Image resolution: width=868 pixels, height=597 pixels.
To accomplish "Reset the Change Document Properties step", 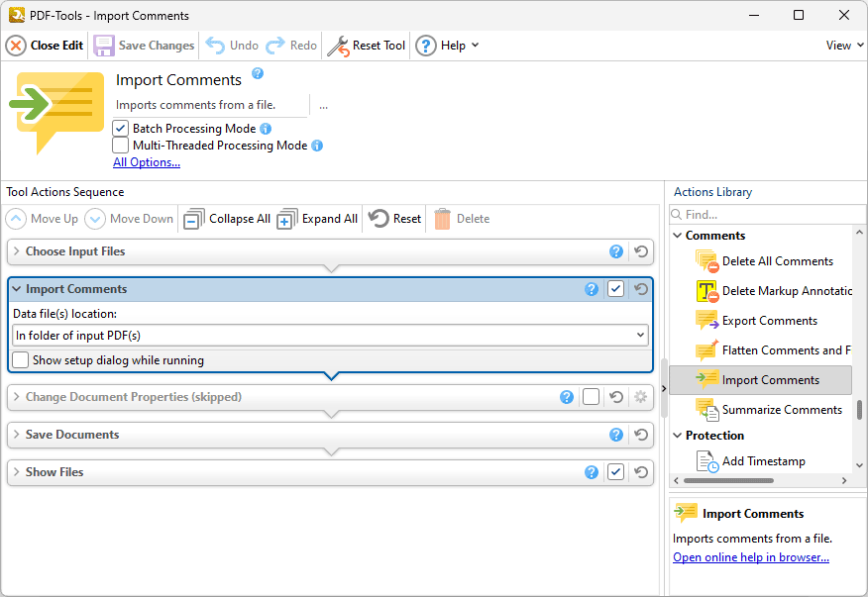I will coord(616,397).
